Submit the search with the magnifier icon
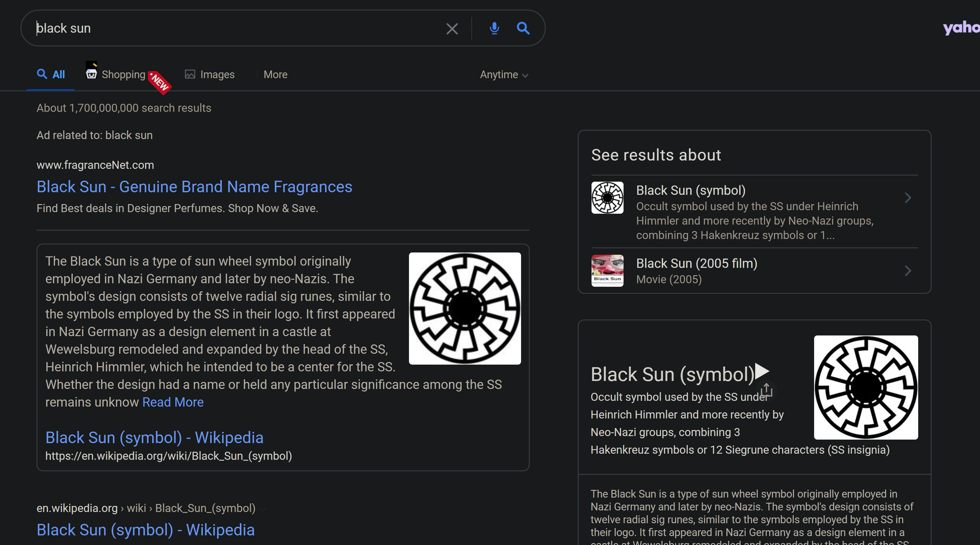The image size is (980, 545). [x=523, y=28]
